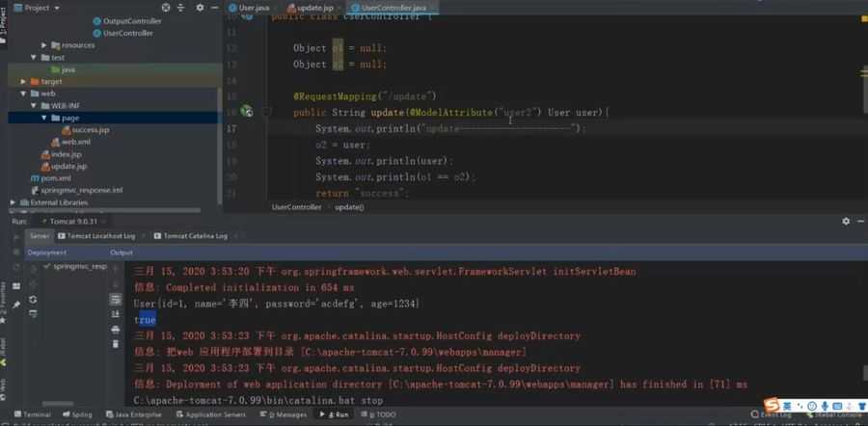The width and height of the screenshot is (868, 426).
Task: Expand the resources folder
Action: (x=43, y=45)
